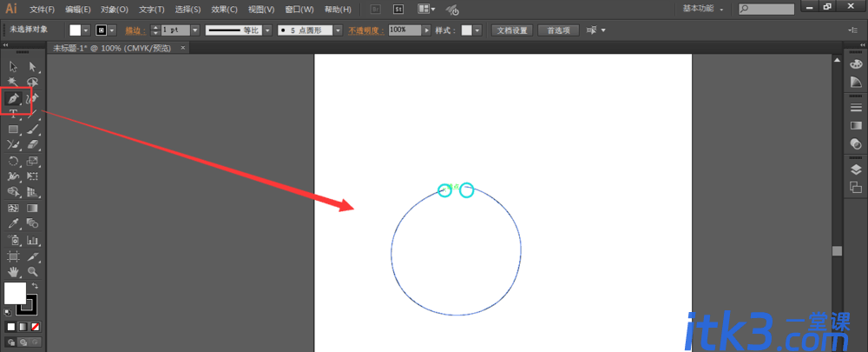Select the Scale tool
Viewport: 868px width, 352px height.
32,162
